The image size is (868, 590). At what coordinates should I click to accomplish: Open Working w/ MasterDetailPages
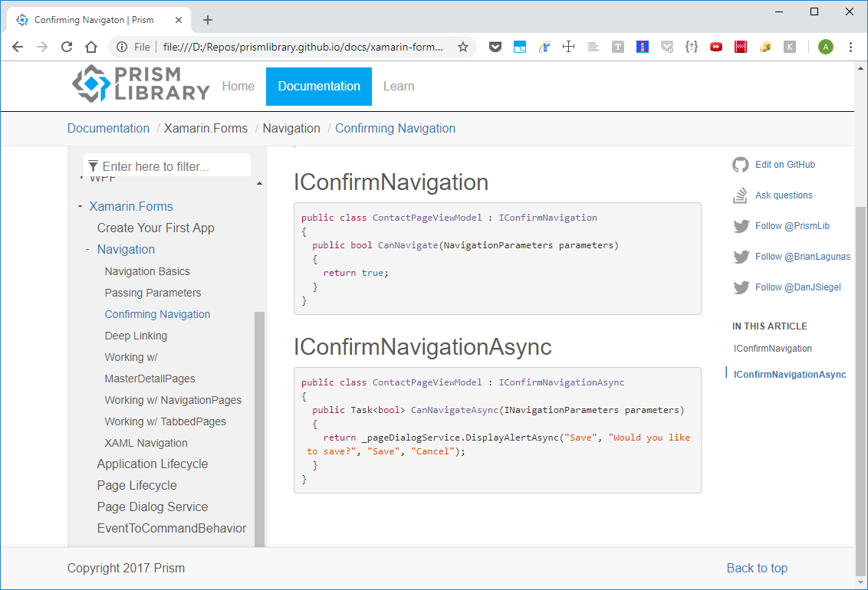[x=150, y=368]
